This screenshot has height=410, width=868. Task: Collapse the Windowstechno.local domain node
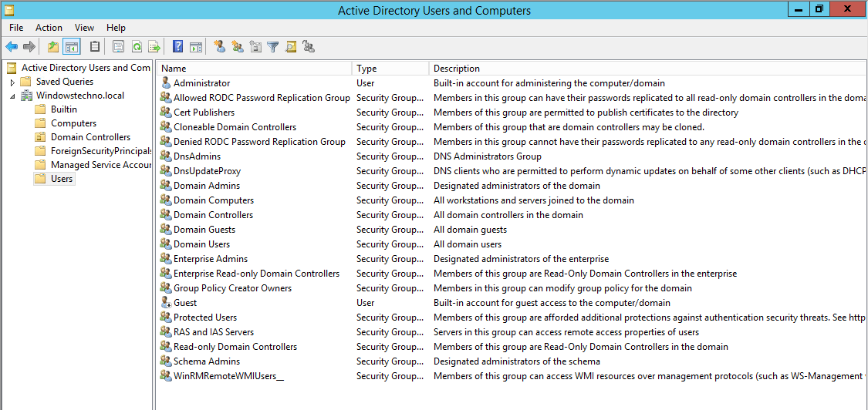(x=12, y=96)
